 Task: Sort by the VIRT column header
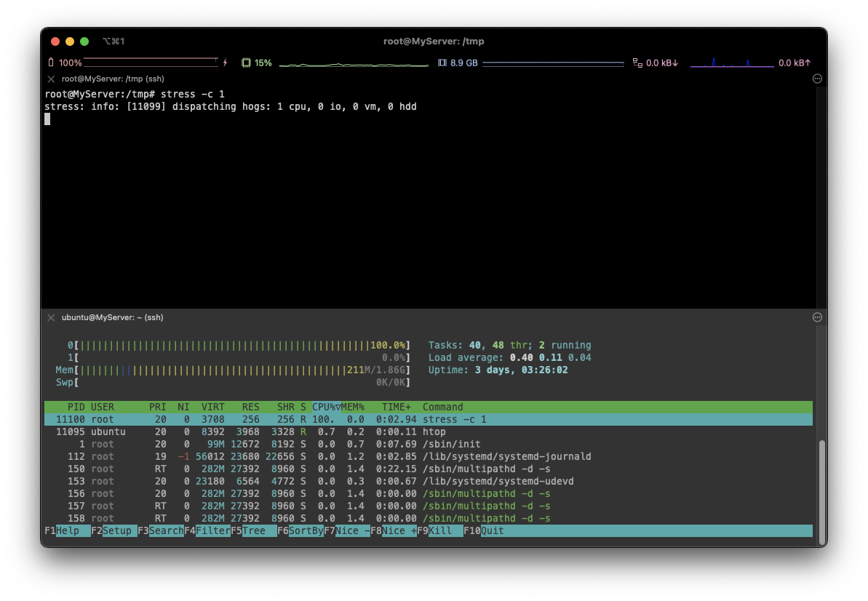(212, 407)
